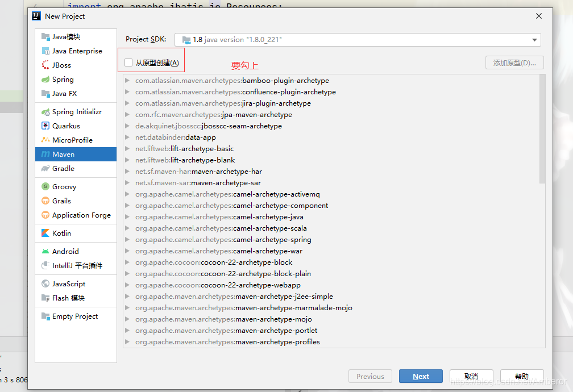Click the Kotlin logo icon

click(x=45, y=233)
